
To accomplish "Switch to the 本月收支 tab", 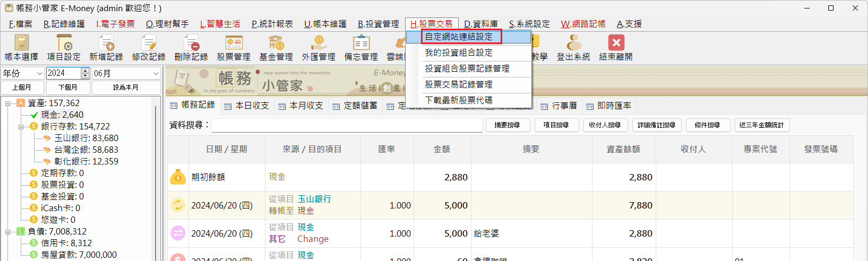I will coord(300,106).
